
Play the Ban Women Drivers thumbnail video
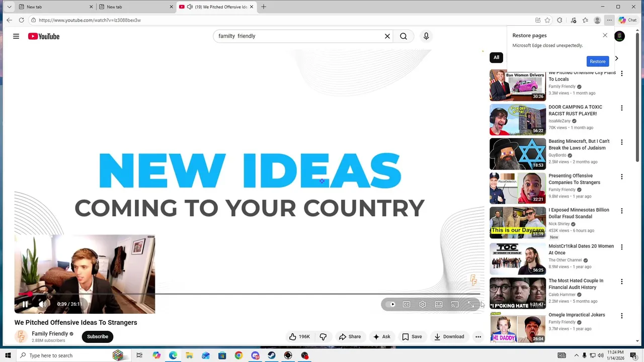[x=518, y=85]
